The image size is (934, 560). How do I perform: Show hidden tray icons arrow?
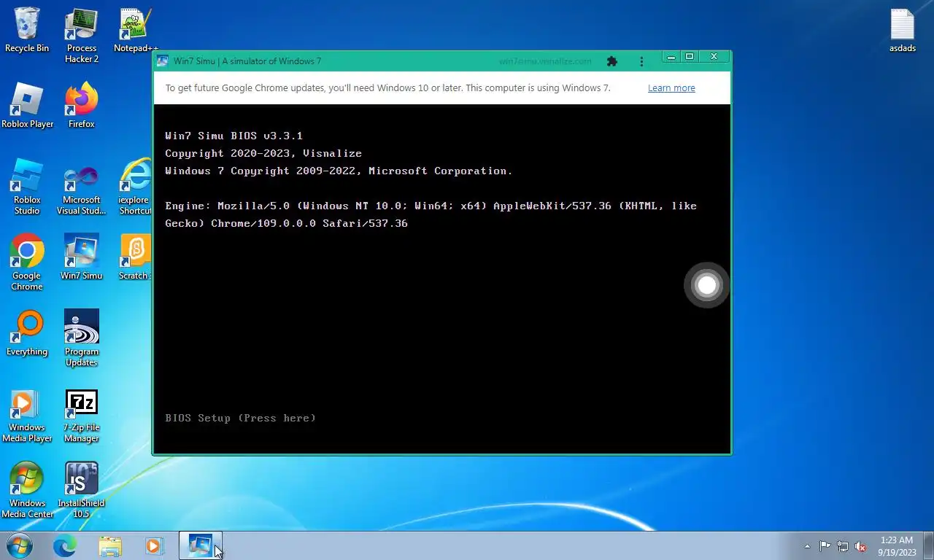pos(807,546)
